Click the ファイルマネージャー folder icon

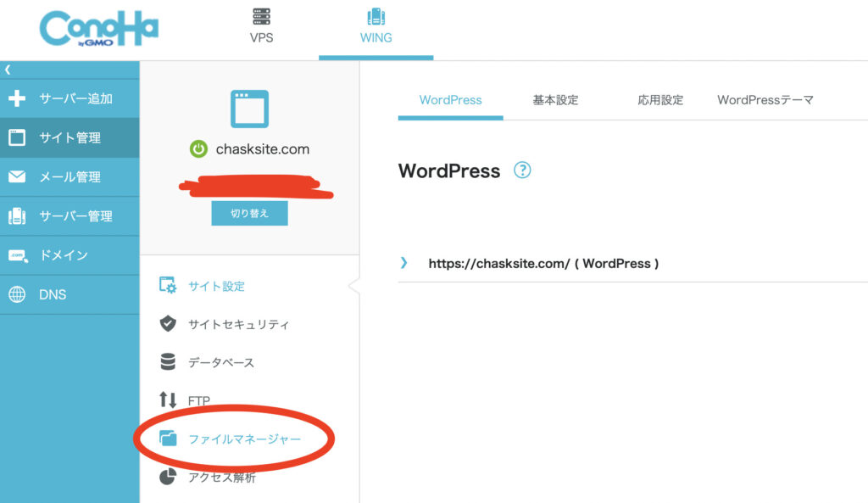pos(168,439)
